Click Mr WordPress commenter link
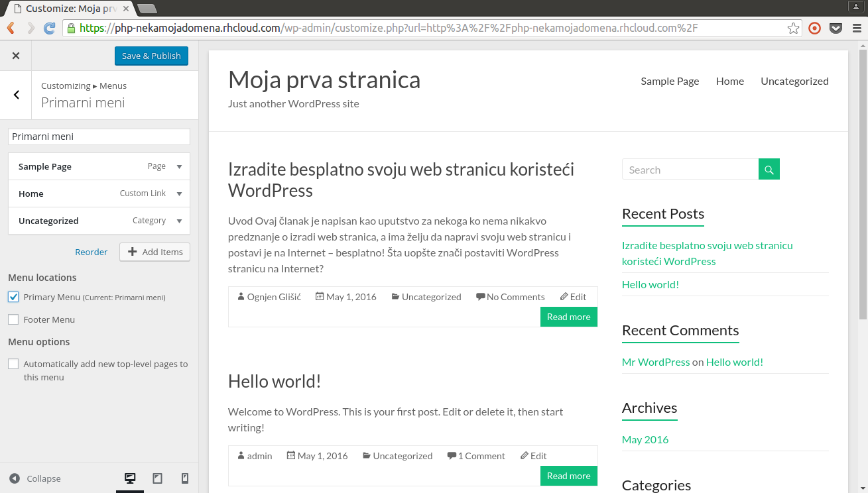 [x=656, y=362]
